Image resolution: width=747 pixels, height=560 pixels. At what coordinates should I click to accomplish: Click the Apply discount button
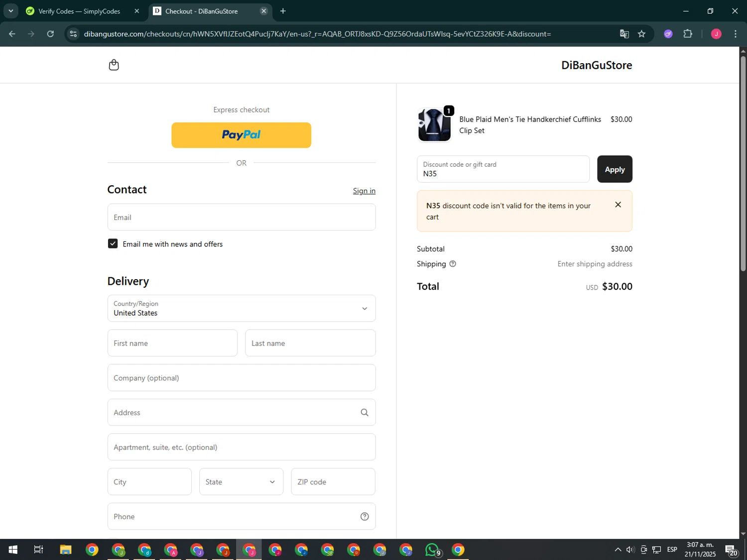tap(615, 169)
